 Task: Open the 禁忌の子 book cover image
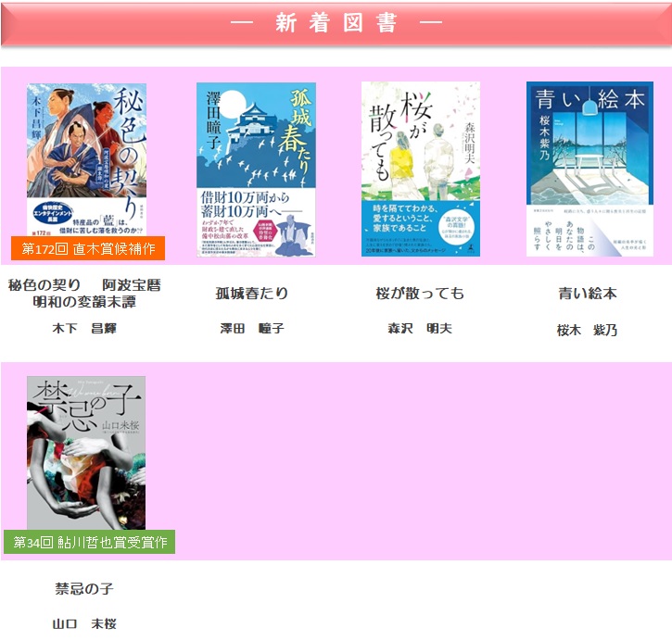(86, 453)
